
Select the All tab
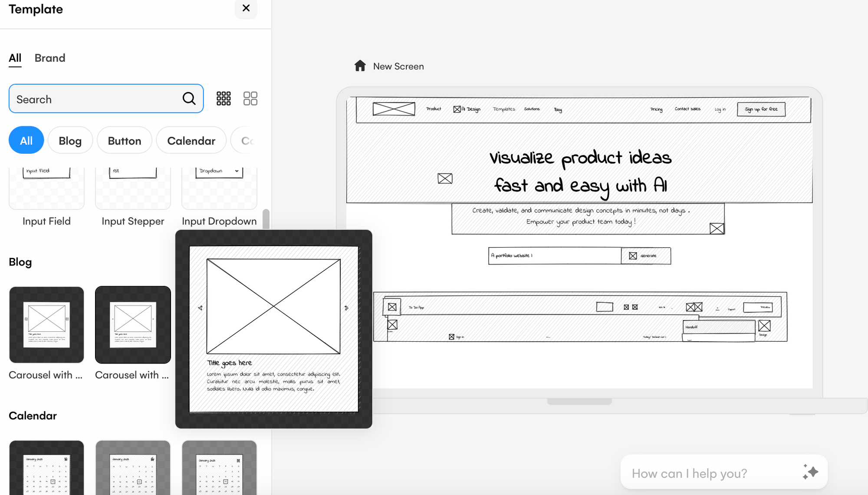coord(15,58)
